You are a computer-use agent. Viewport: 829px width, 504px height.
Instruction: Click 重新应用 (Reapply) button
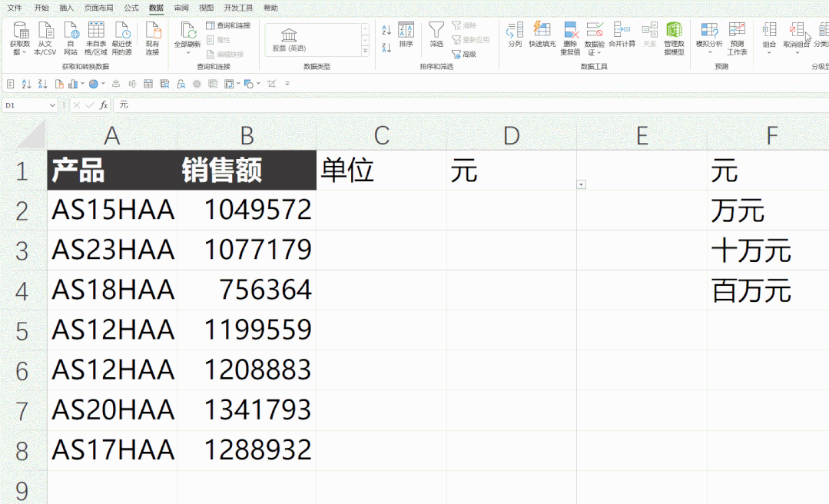click(x=470, y=40)
